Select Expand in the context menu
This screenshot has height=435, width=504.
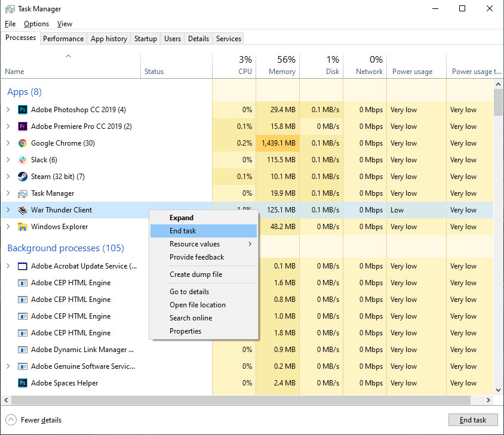(x=204, y=217)
